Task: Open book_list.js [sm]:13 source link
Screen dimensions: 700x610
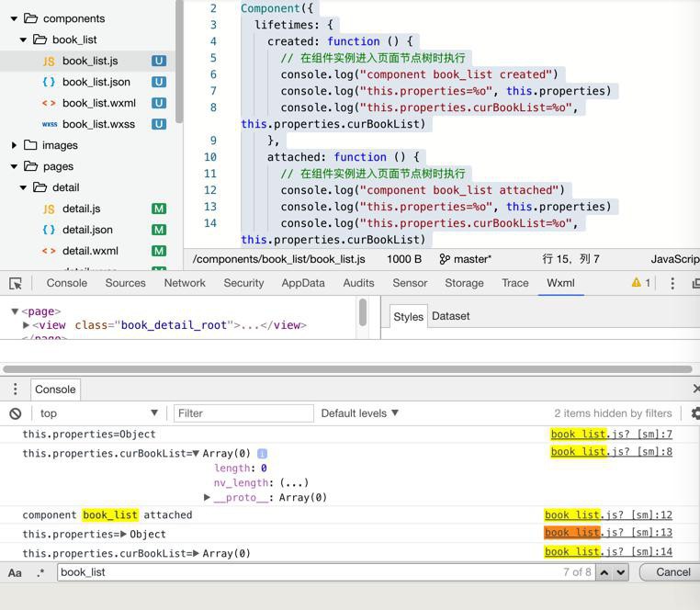Action: click(608, 534)
